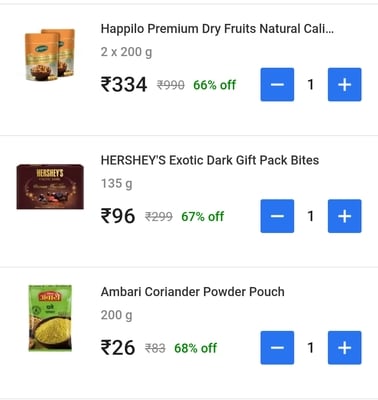Click the 68% off discount label
Viewport: 378px width, 400px height.
195,348
